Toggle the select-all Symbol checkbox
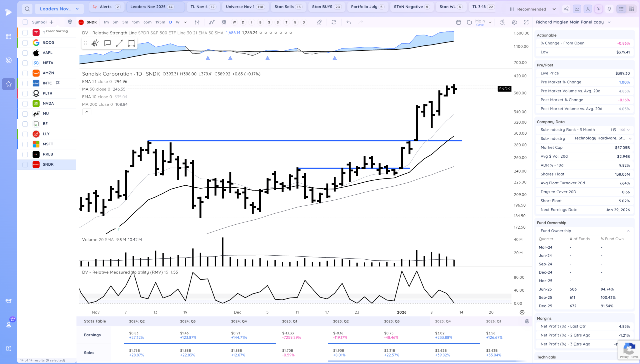This screenshot has width=640, height=364. coord(25,22)
